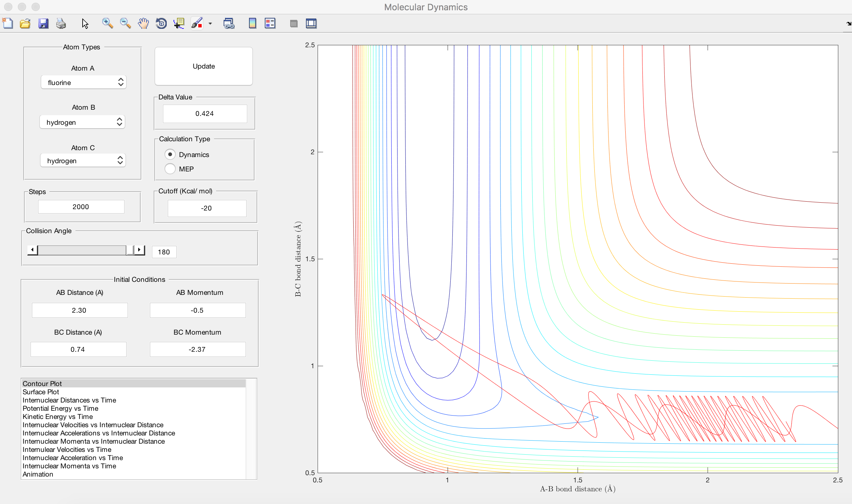
Task: Select the Pan hand tool
Action: [x=143, y=23]
